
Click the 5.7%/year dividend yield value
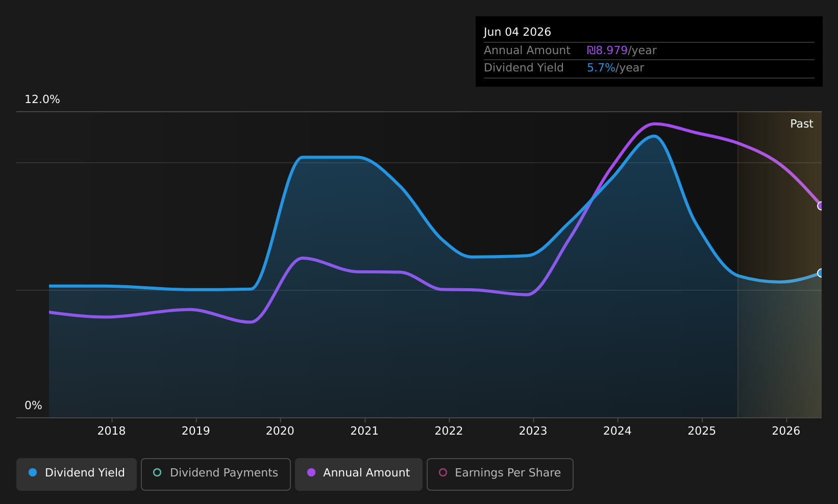(x=615, y=68)
